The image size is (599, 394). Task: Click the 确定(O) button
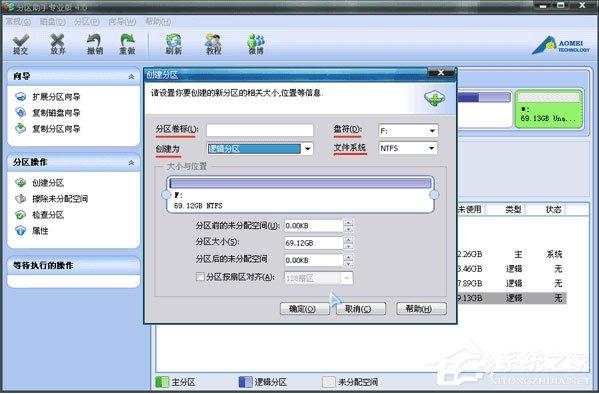(304, 308)
